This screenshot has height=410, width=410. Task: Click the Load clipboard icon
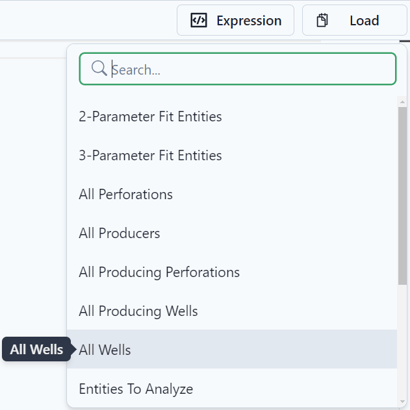(x=322, y=20)
